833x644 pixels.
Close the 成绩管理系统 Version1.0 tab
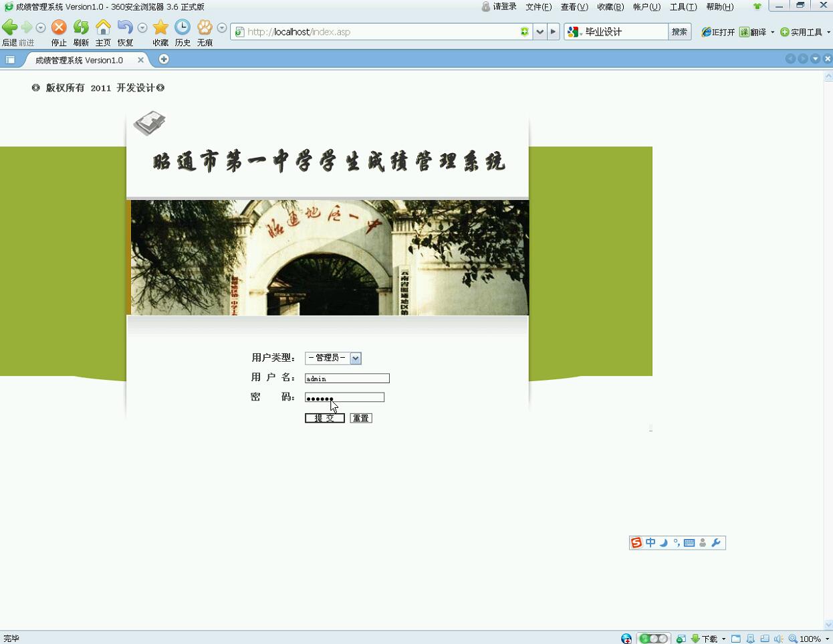(140, 60)
